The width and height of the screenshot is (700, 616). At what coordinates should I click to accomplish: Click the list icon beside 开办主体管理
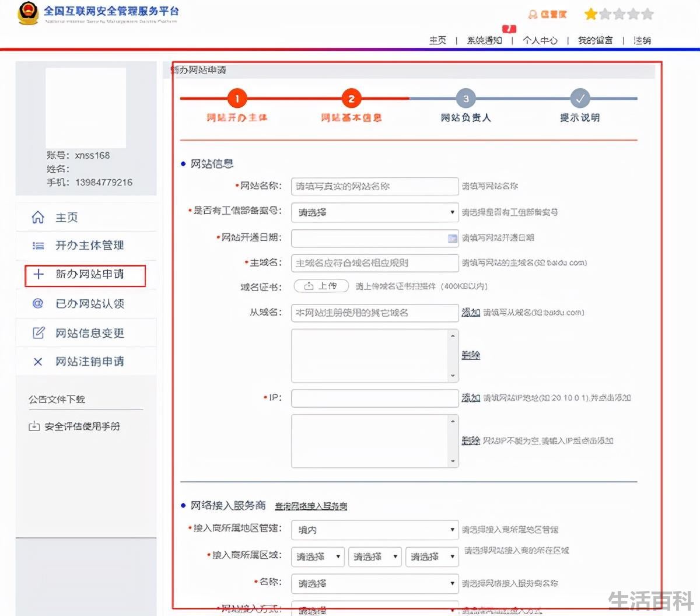(38, 246)
